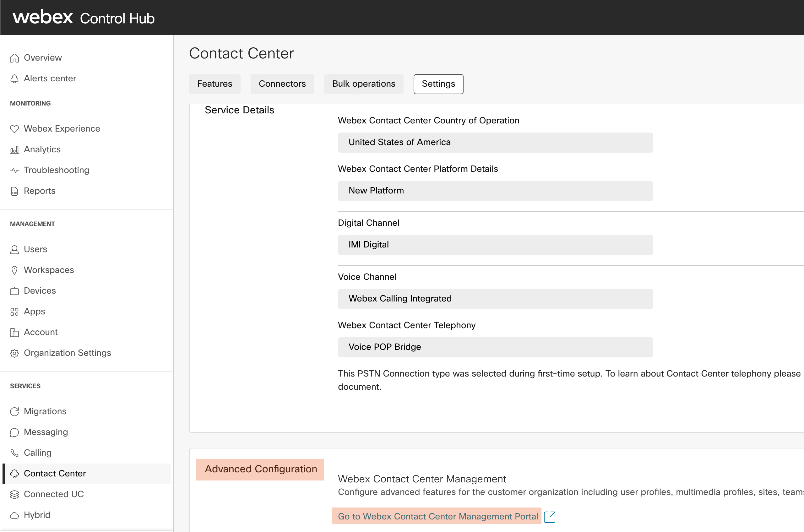This screenshot has height=532, width=804.
Task: Open Apps in the sidebar
Action: tap(34, 311)
